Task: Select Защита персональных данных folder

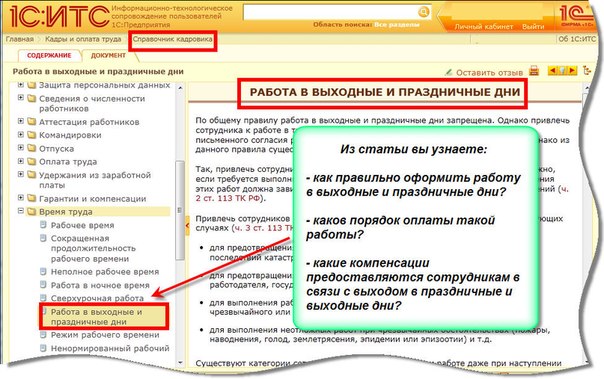Action: pyautogui.click(x=104, y=85)
